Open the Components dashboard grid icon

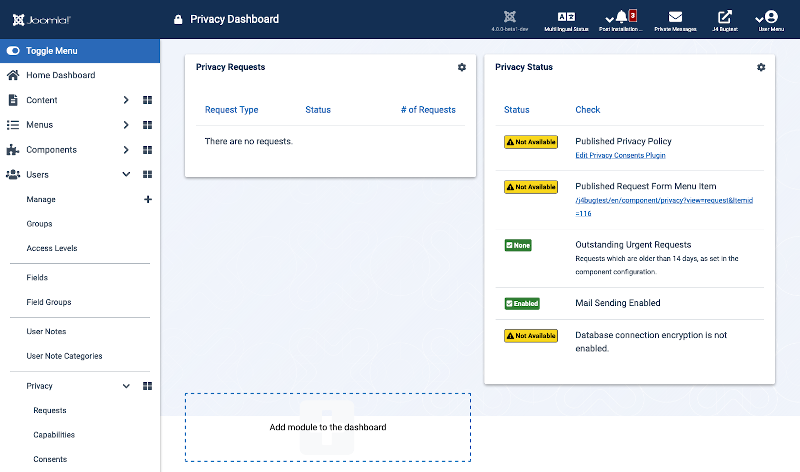(x=147, y=150)
